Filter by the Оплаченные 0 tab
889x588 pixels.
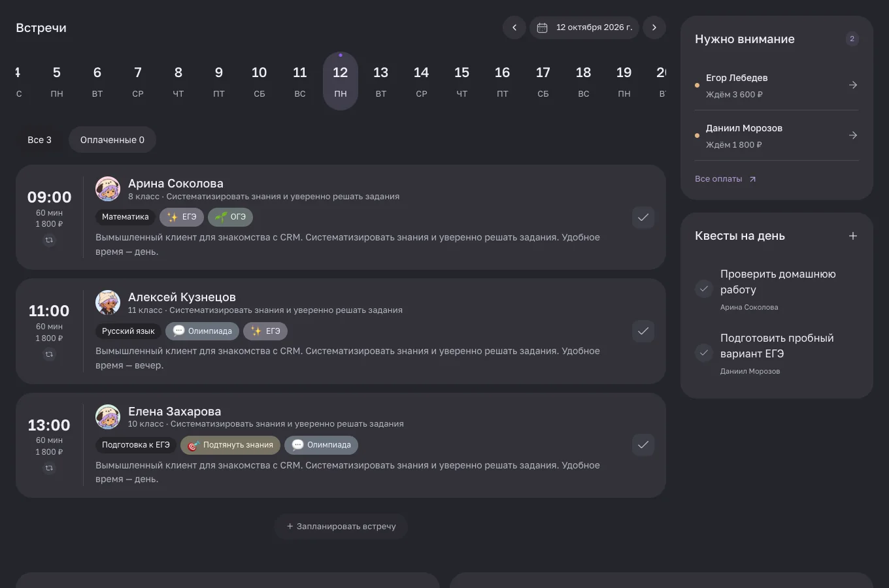coord(112,140)
